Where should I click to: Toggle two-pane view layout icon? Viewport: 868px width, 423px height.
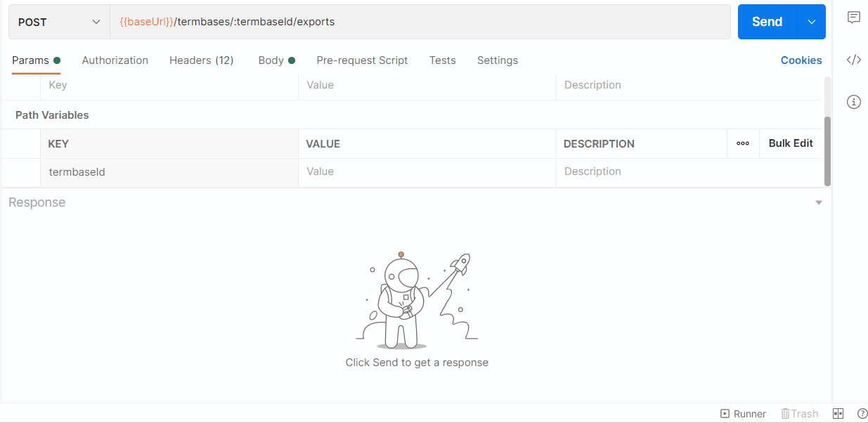(838, 414)
